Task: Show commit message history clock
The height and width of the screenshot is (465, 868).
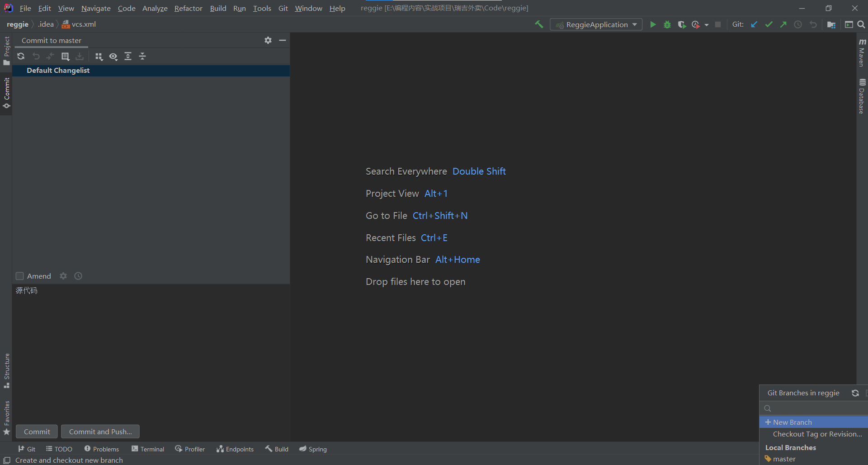Action: point(78,276)
